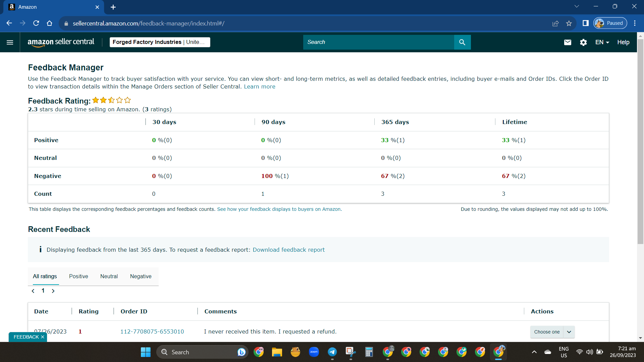Click the Bing icon in taskbar search
The width and height of the screenshot is (644, 362).
[241, 352]
